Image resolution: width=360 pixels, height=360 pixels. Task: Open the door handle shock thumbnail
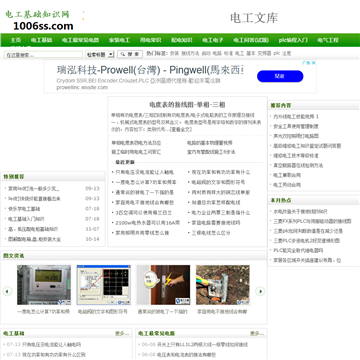[x=163, y=285]
